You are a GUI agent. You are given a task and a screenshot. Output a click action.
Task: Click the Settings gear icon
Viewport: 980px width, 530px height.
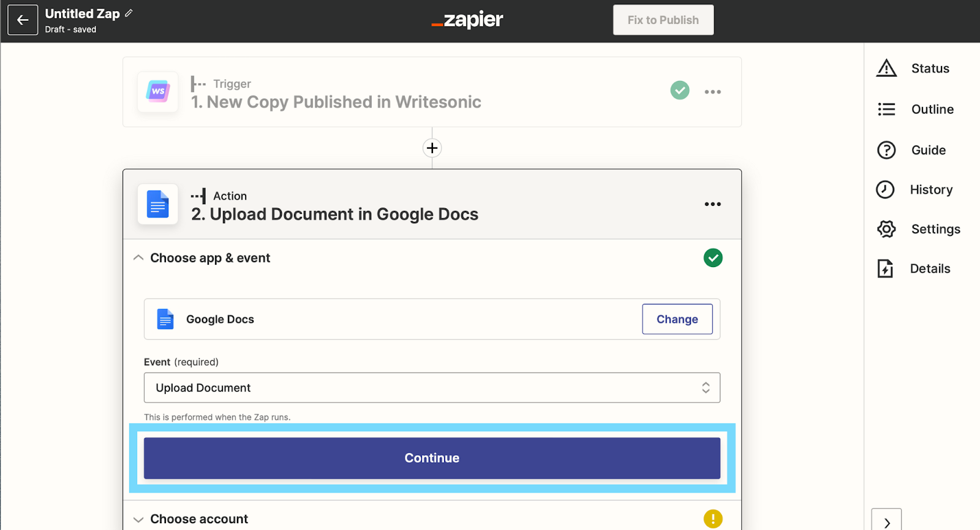coord(886,229)
